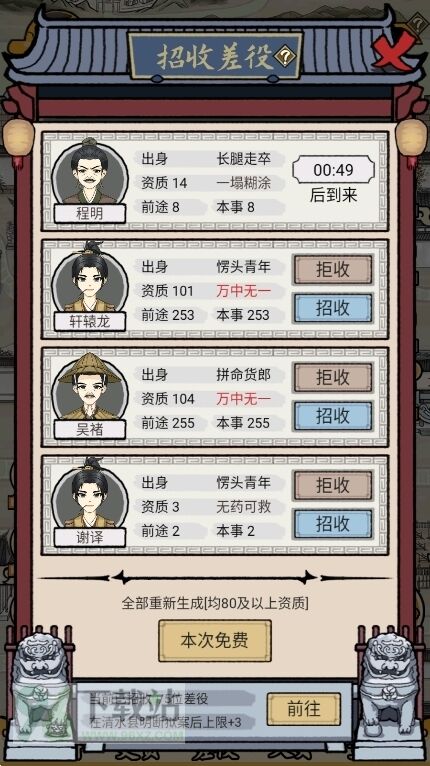Reject 吴褚 with the 拒收 button
The image size is (430, 766).
[333, 377]
